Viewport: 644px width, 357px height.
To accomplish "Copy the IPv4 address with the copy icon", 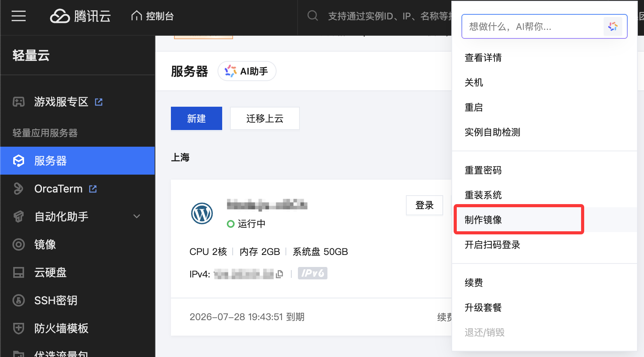I will pyautogui.click(x=279, y=274).
